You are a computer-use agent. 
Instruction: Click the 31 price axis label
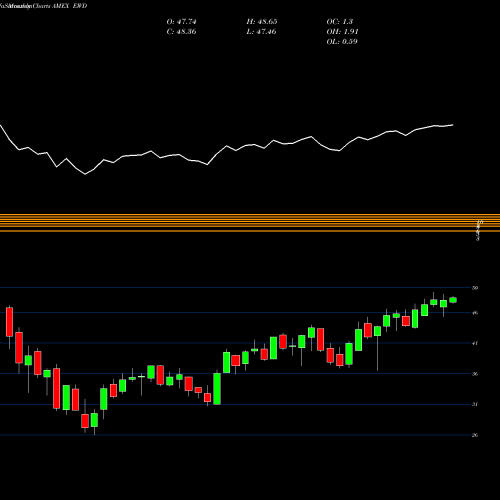tap(475, 404)
